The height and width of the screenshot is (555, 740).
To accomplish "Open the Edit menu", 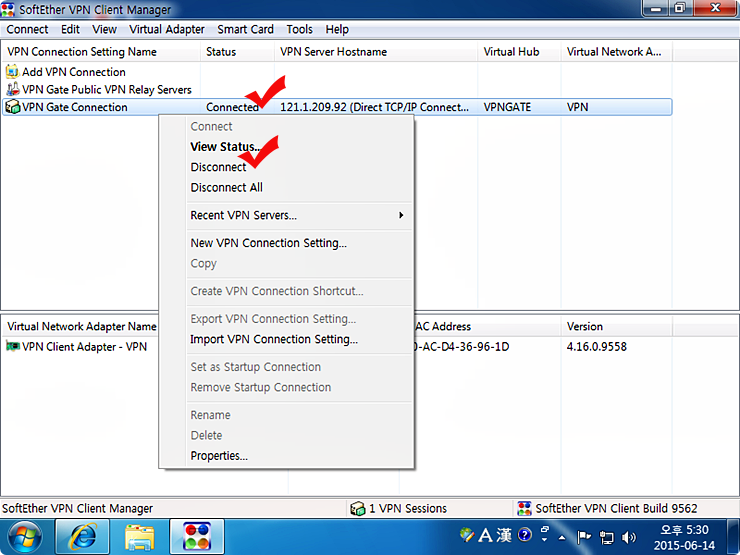I will [70, 29].
